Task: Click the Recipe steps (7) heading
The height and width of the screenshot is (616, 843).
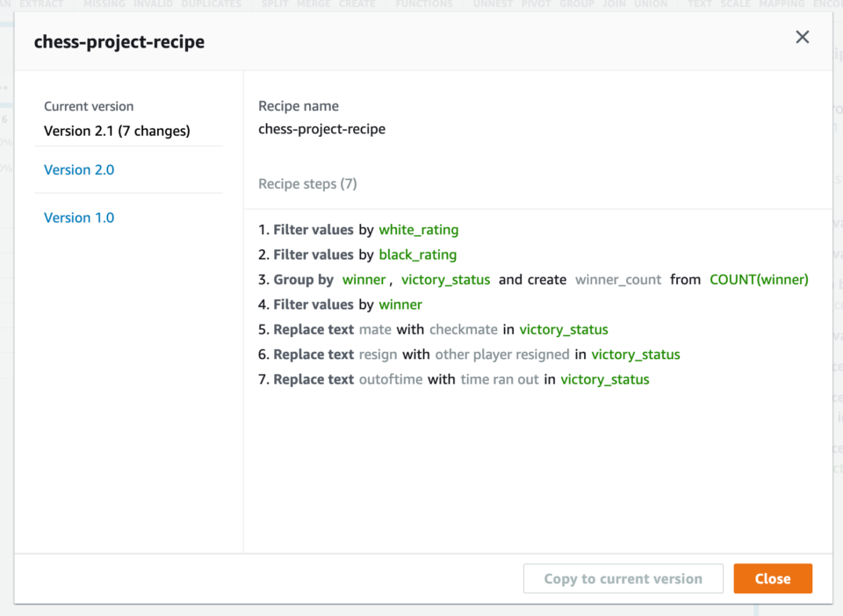Action: (x=307, y=184)
